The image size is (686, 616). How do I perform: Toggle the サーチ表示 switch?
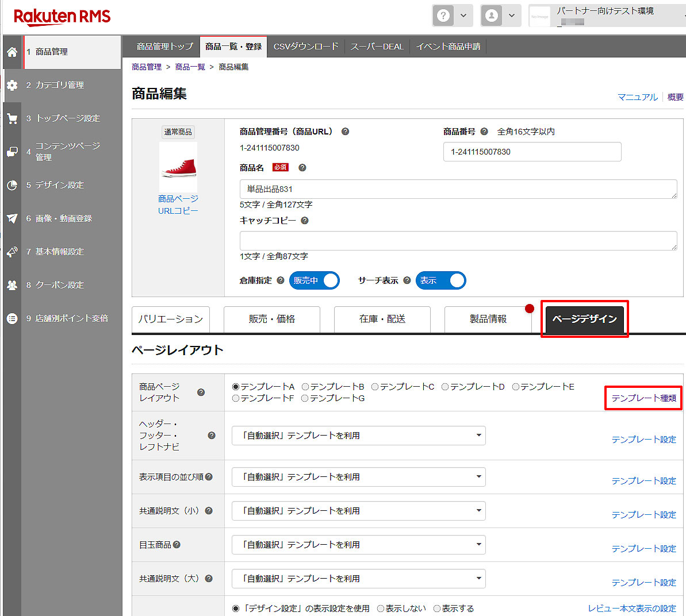point(440,280)
